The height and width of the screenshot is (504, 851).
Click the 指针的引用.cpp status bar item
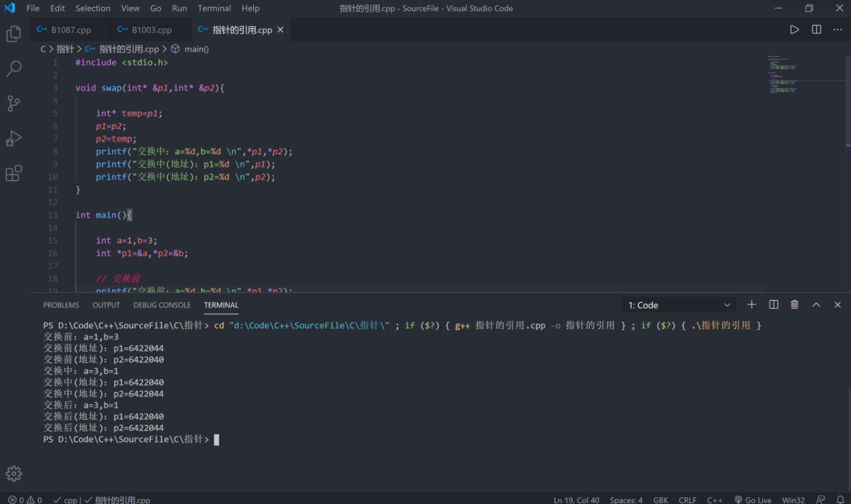coord(117,500)
